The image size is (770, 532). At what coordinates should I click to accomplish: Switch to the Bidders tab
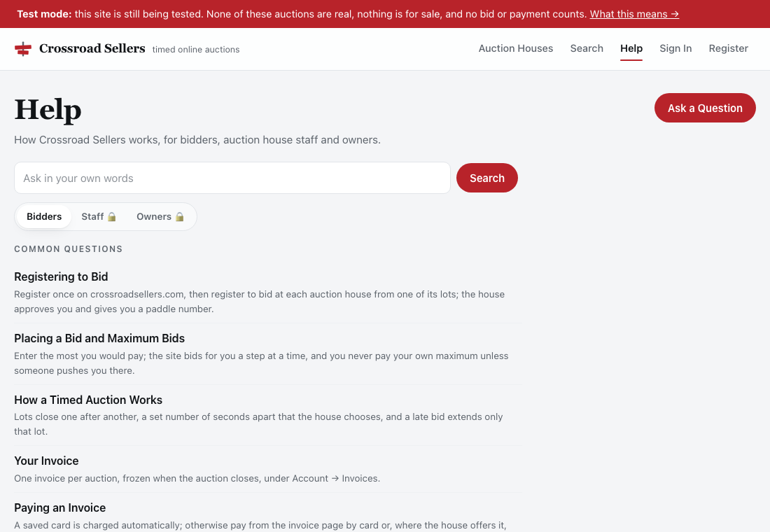tap(44, 216)
